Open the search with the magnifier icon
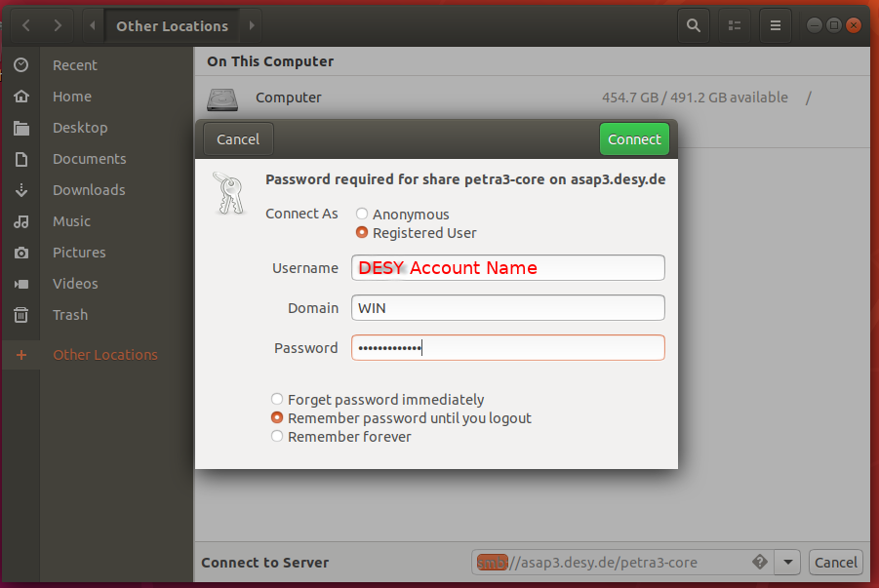The image size is (879, 588). [x=693, y=24]
